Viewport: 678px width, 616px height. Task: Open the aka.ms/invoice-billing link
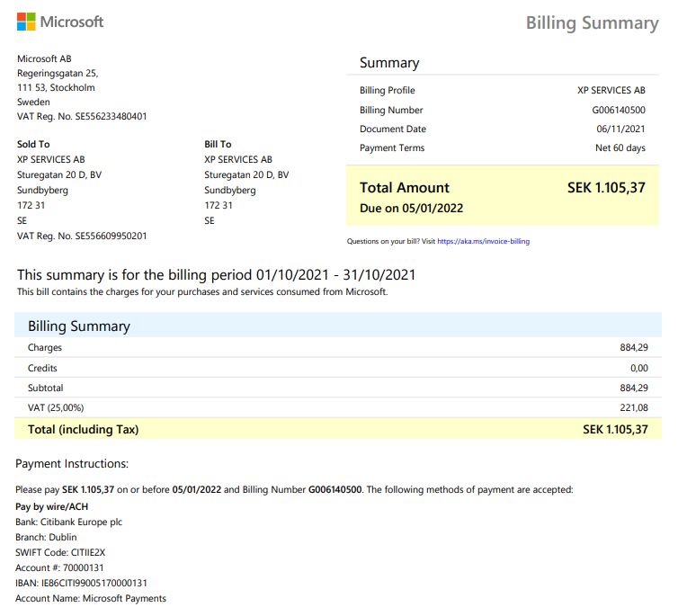click(x=483, y=241)
